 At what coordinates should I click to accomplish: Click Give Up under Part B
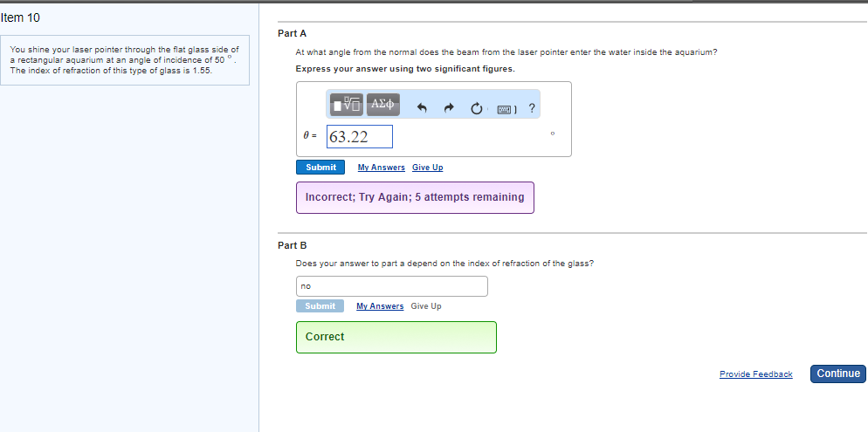(426, 306)
